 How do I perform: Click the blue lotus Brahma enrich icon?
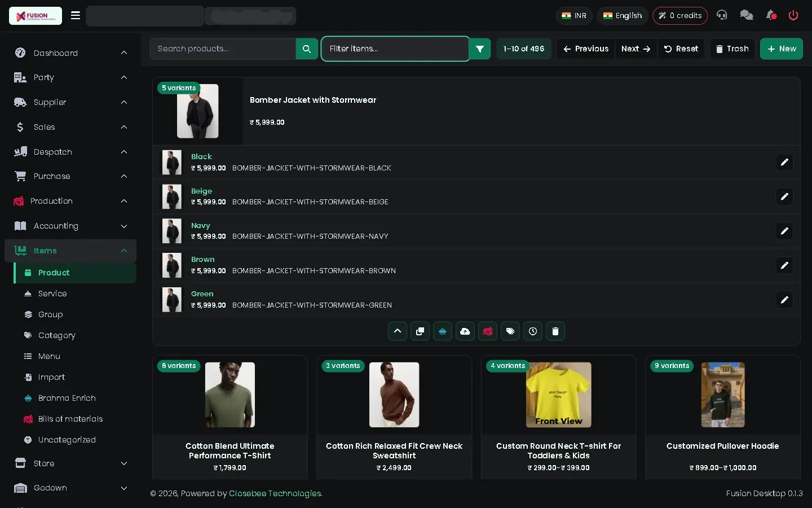point(443,331)
